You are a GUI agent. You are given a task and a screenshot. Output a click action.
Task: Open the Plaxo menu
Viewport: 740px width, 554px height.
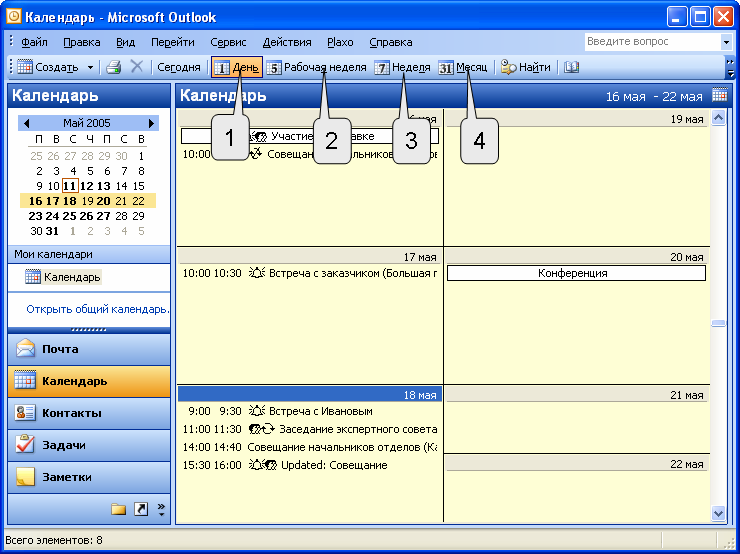pos(340,42)
